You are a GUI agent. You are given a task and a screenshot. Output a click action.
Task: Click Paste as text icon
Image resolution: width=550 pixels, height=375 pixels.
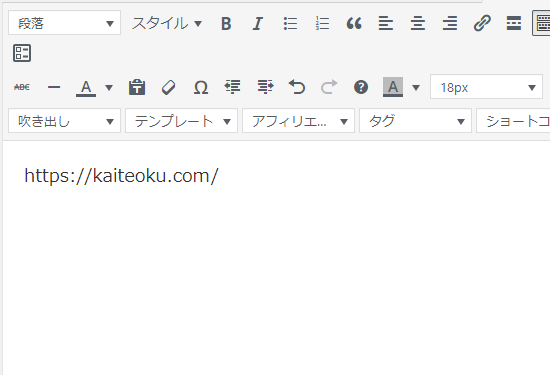coord(137,87)
